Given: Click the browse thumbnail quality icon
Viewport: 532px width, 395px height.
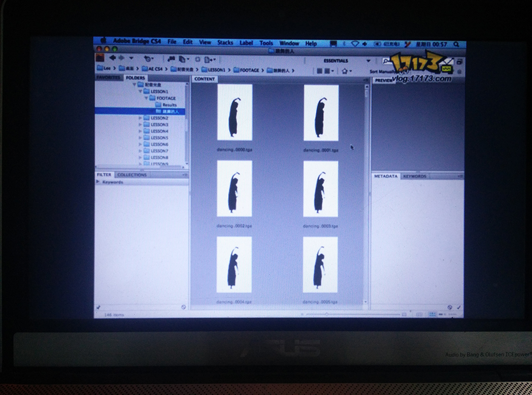Looking at the screenshot, I should pos(319,71).
